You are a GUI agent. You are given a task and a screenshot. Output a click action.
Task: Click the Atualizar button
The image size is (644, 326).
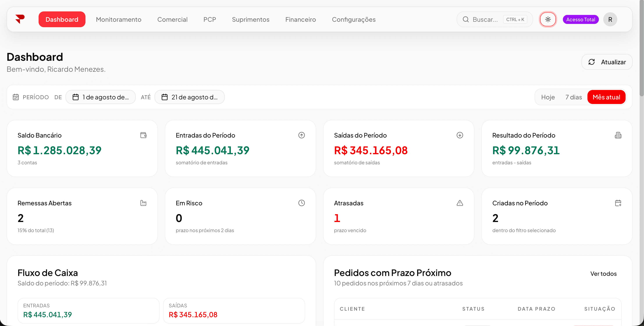607,62
